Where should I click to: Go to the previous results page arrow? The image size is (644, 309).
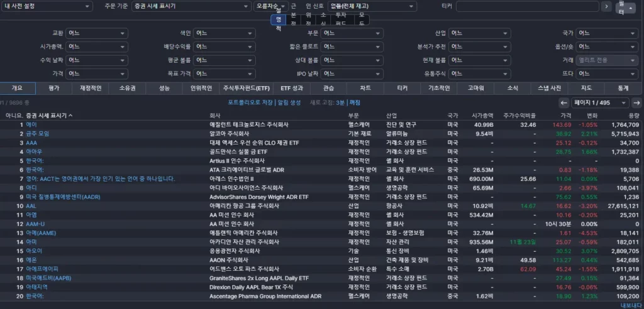(x=564, y=102)
